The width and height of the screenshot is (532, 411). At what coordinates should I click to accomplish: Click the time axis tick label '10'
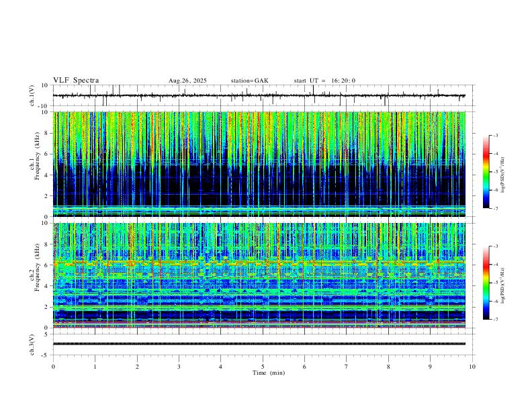(x=472, y=367)
